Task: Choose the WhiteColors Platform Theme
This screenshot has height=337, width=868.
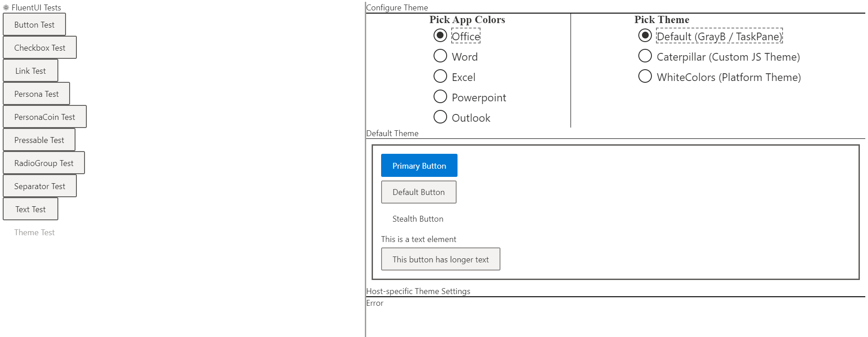Action: 644,76
